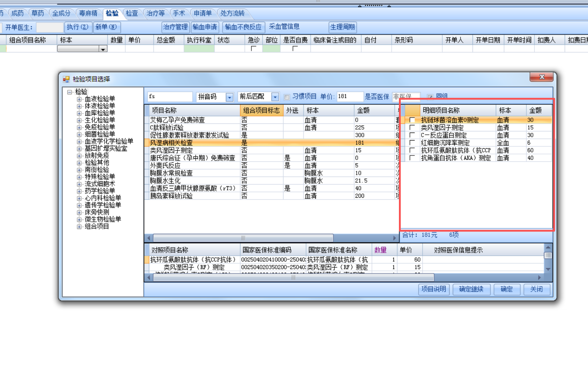The width and height of the screenshot is (588, 367).
Task: Tick the checkbox for 抗链球菌溶血素O测定
Action: coord(412,120)
